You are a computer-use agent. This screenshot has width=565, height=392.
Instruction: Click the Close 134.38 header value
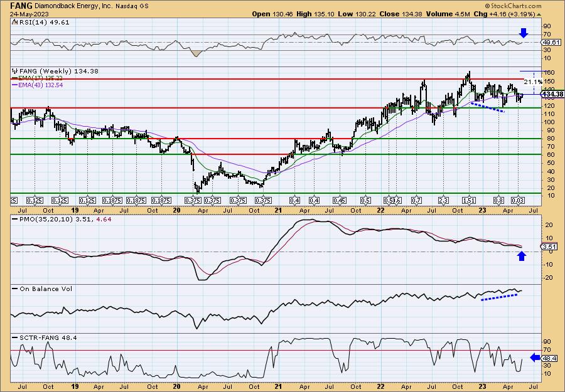pos(401,14)
